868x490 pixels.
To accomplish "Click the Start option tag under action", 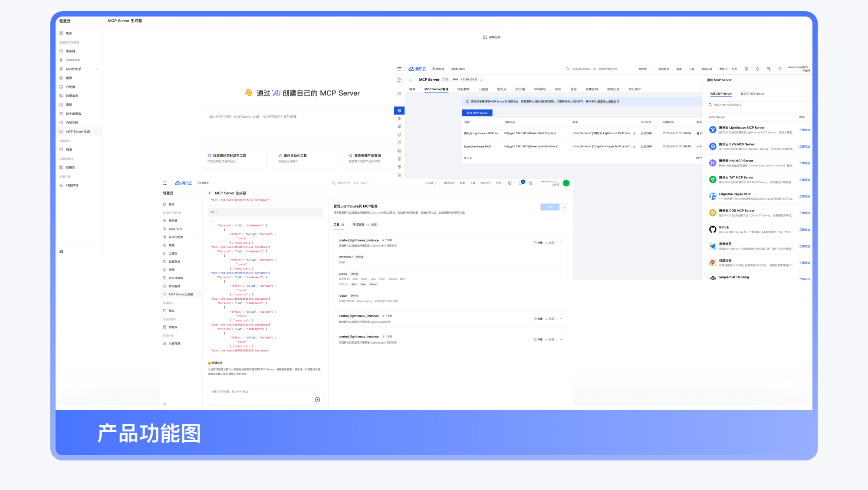I will pos(354,285).
